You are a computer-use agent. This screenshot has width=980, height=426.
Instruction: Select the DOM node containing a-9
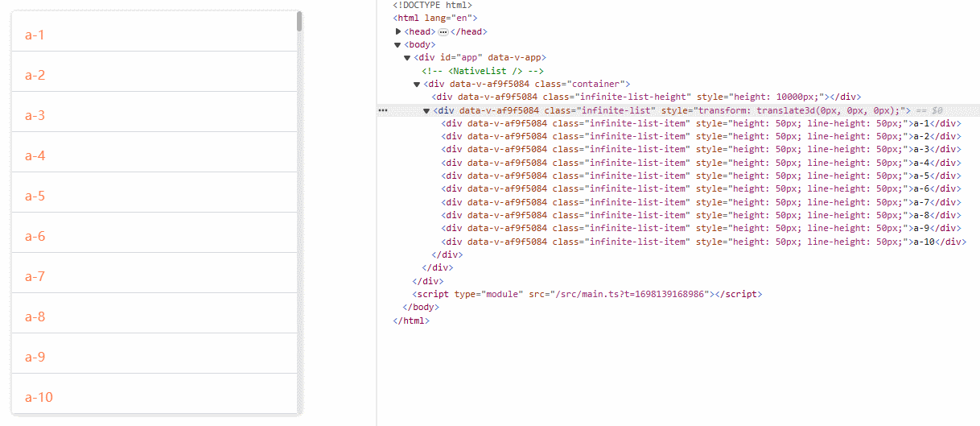702,228
